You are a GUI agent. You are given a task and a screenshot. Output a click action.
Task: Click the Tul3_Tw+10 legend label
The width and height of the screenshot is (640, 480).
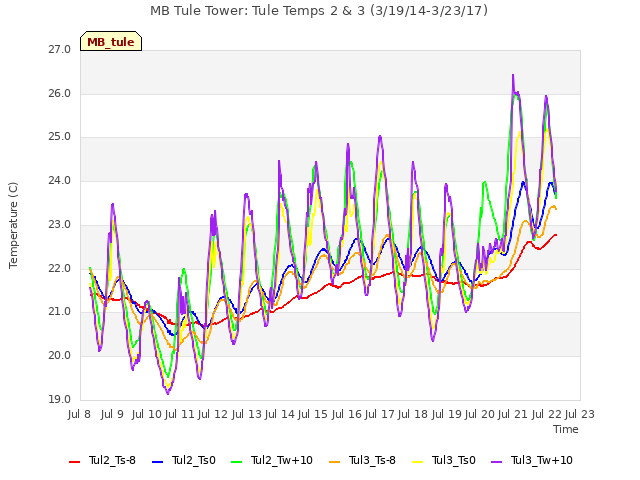(x=542, y=460)
